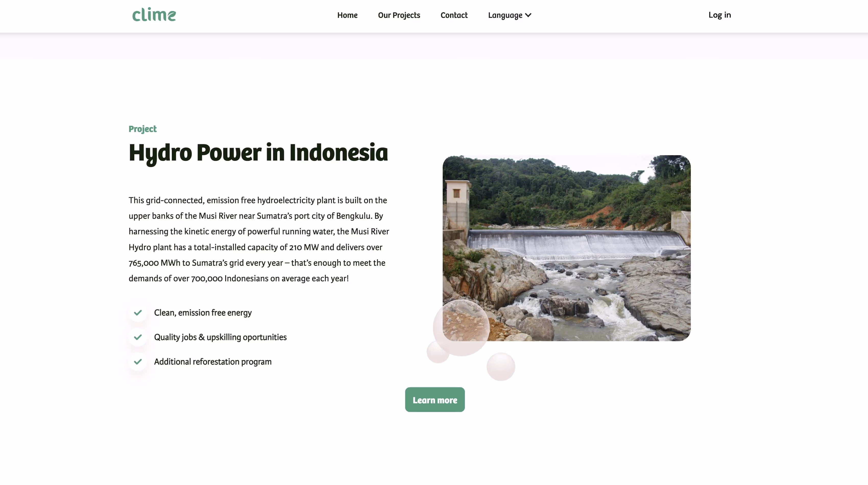Click the Language chevron arrow
The image size is (868, 485).
pos(528,15)
